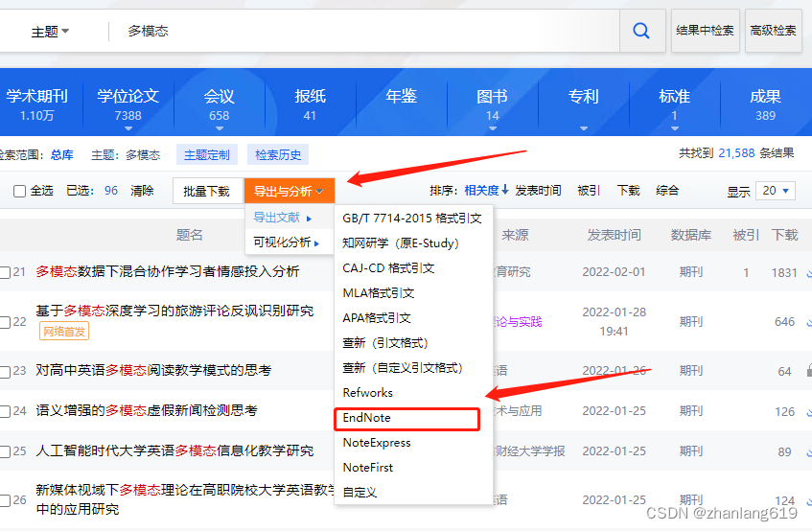Choose EndNote export format
This screenshot has height=531, width=812.
[x=407, y=418]
